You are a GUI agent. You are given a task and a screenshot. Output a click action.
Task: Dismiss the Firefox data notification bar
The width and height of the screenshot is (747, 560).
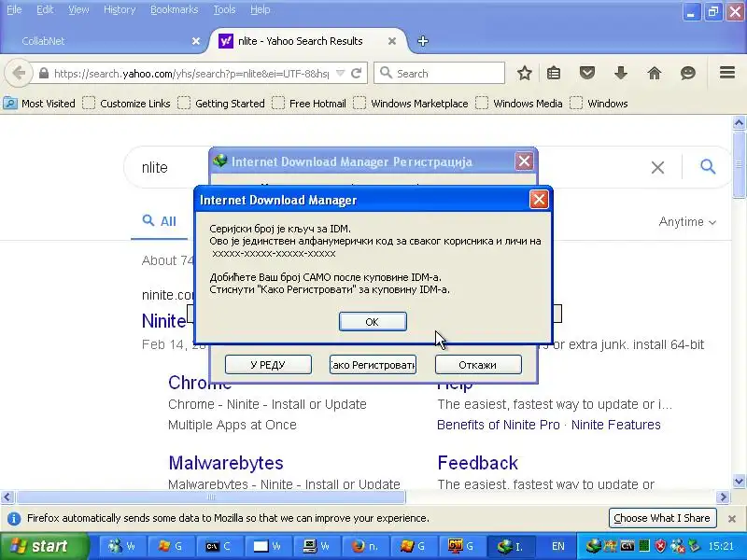coord(732,519)
